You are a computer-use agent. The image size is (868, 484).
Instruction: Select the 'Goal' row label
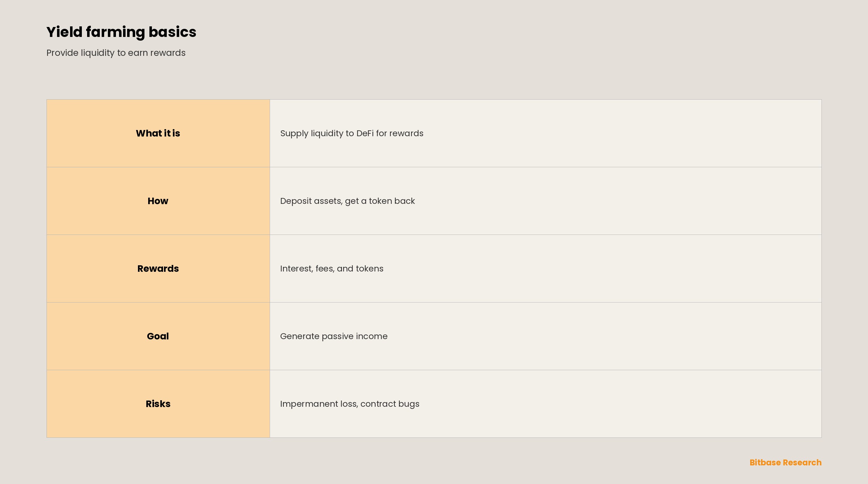pyautogui.click(x=158, y=336)
